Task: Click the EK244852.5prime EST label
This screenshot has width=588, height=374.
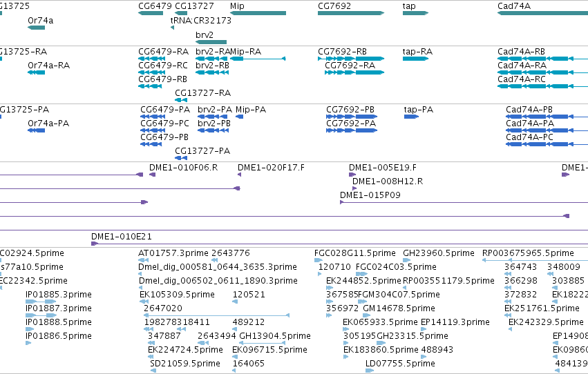Action: (363, 281)
